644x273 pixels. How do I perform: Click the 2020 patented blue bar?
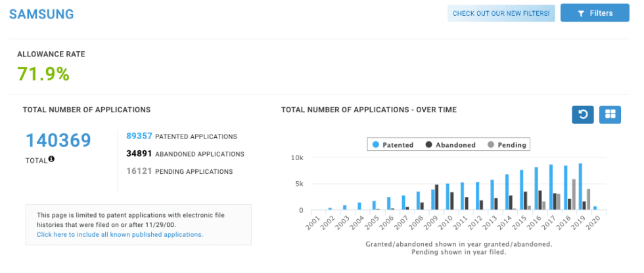pos(595,208)
